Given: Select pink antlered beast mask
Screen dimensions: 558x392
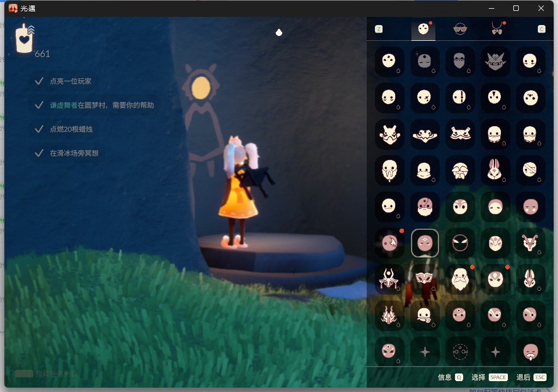Looking at the screenshot, I should point(389,316).
